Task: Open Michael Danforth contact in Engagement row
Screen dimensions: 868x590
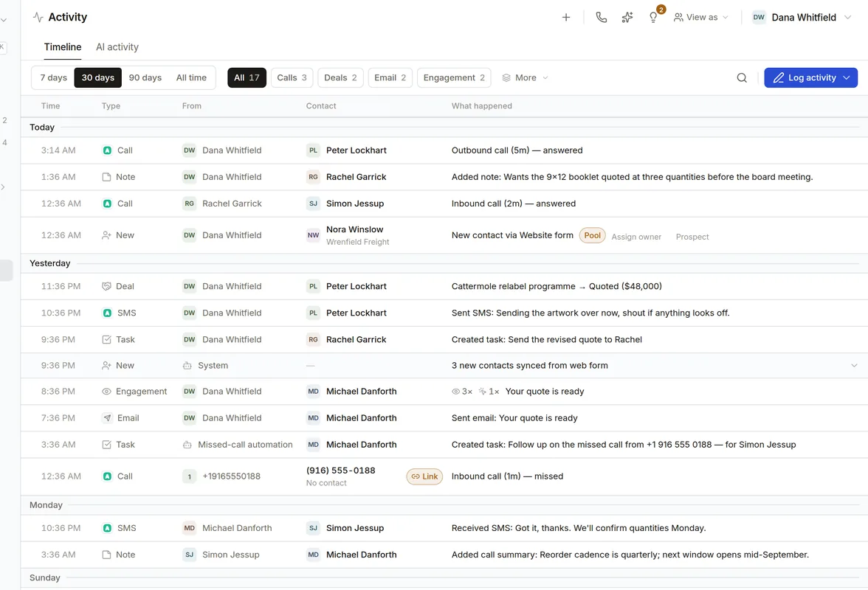Action: (x=361, y=392)
